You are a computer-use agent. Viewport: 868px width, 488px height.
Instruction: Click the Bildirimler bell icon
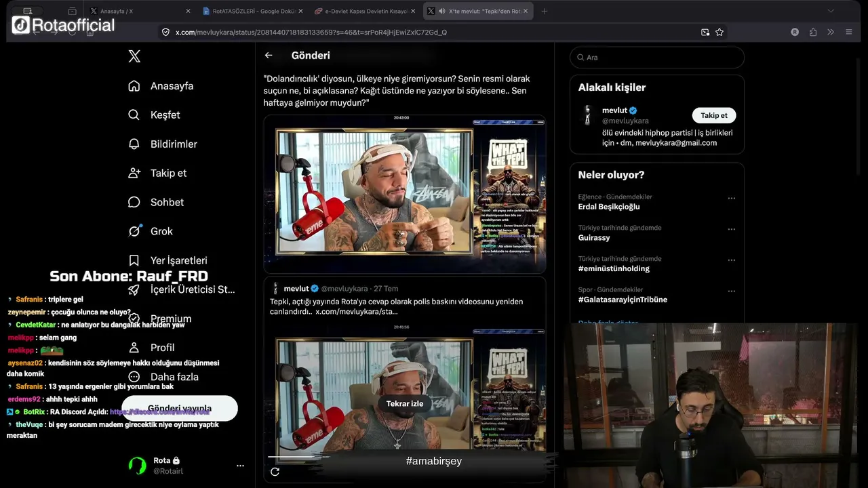click(134, 144)
